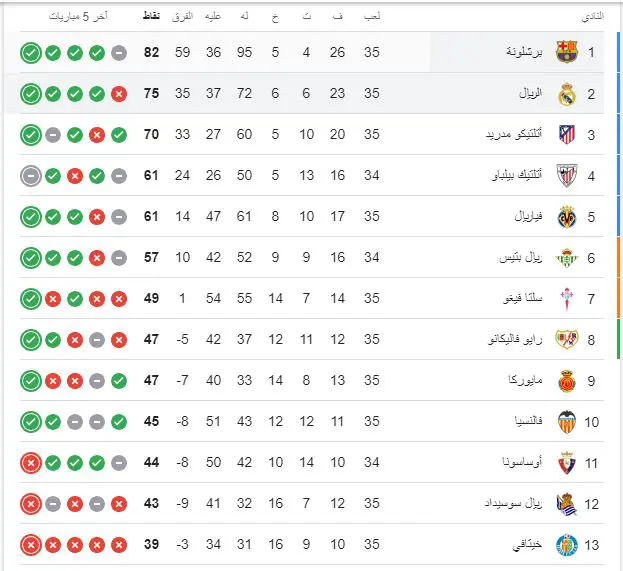Click Athletic Bilbao's outlined grey draw icon

click(x=31, y=176)
